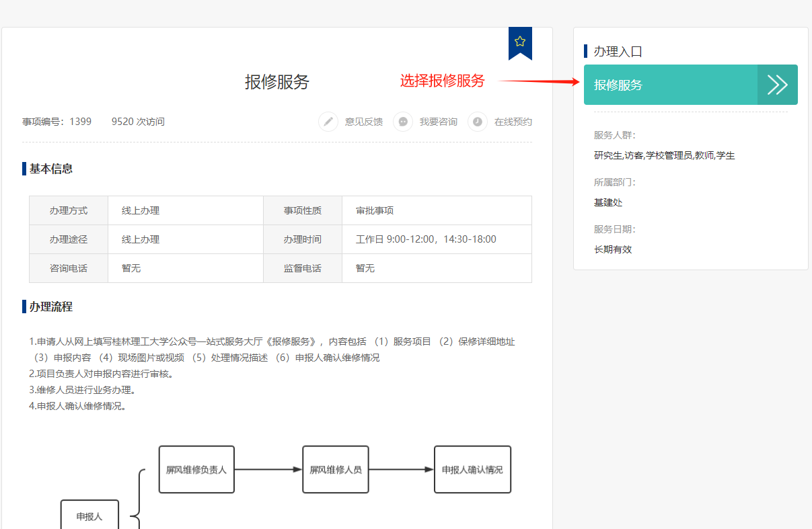This screenshot has width=812, height=529.
Task: Click the 工作日 9:00-12:00 time cell
Action: pyautogui.click(x=426, y=239)
